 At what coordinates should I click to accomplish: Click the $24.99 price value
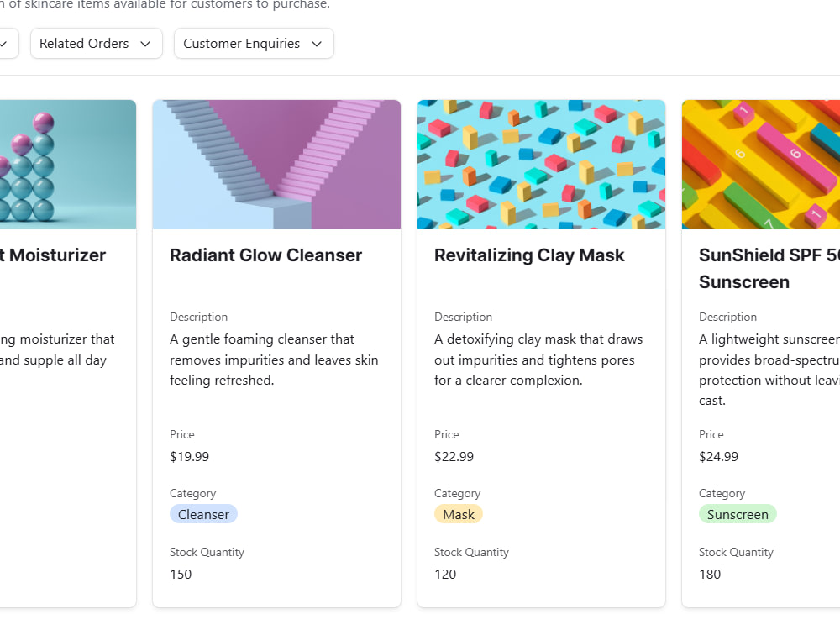[718, 456]
